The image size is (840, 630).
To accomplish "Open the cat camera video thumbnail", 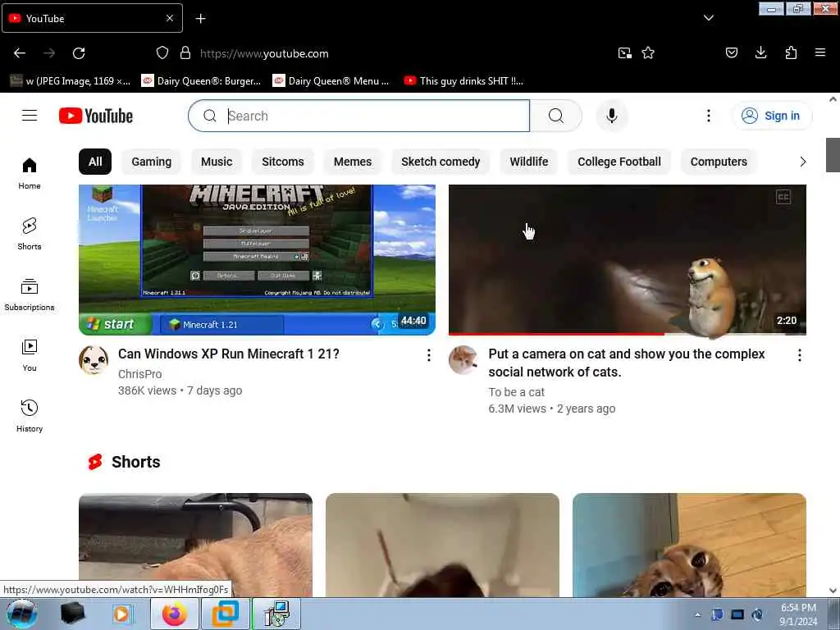I will point(628,260).
